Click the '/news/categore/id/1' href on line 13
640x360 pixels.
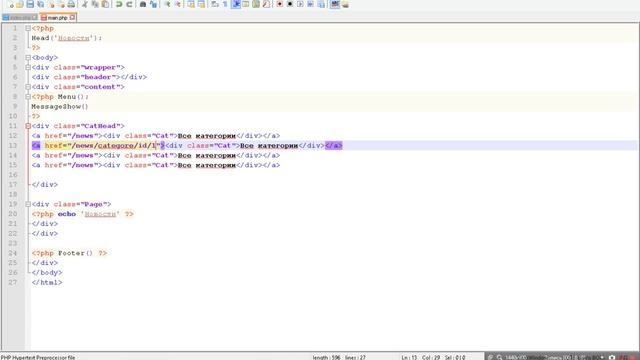[x=114, y=146]
